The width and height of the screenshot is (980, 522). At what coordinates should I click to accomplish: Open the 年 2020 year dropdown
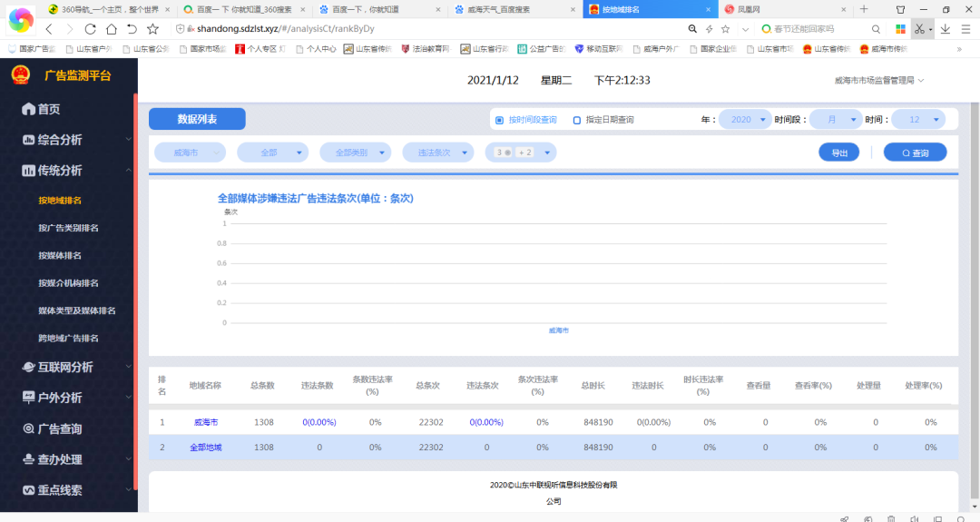744,120
